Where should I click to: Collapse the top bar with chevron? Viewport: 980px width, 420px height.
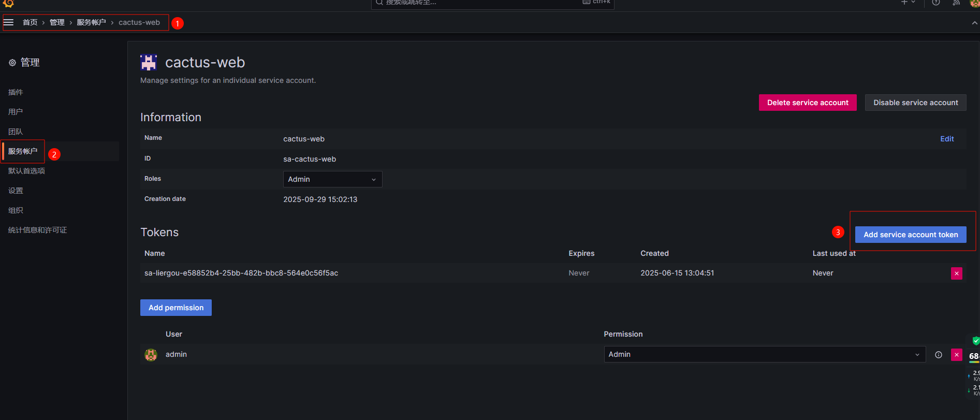coord(974,23)
